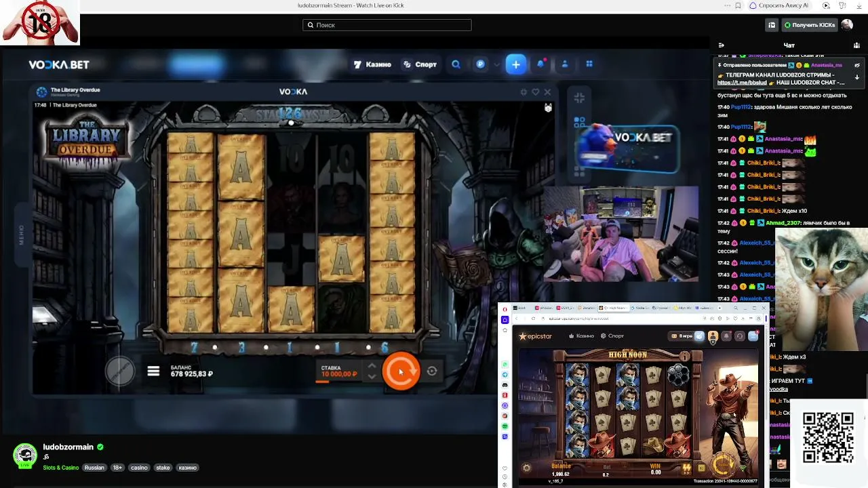Viewport: 868px width, 488px height.
Task: Collapse the game view with shrink-arrows icon
Action: (579, 98)
